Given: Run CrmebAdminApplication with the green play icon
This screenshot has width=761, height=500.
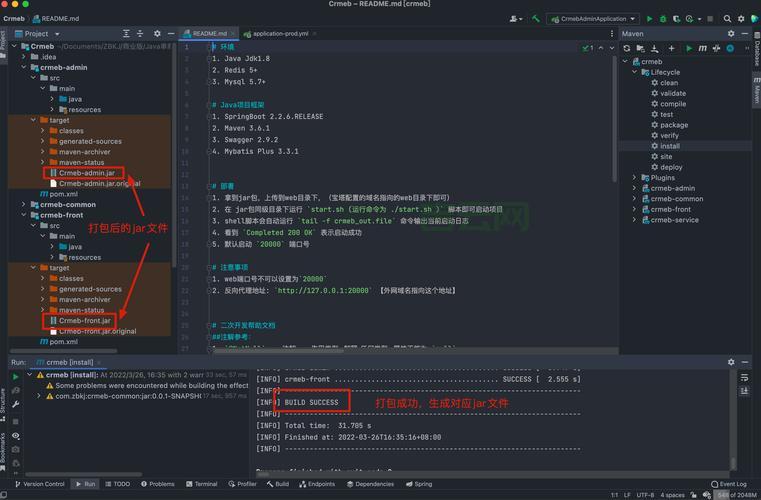Looking at the screenshot, I should (649, 18).
